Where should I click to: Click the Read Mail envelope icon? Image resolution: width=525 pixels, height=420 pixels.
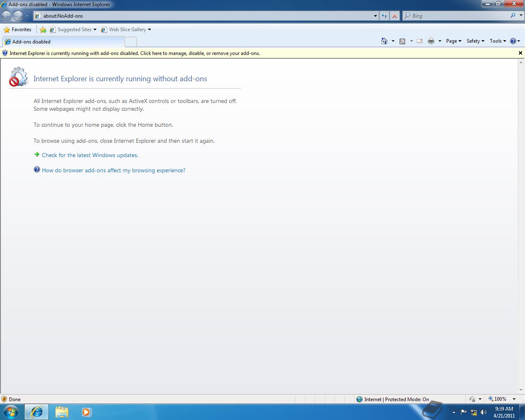[x=420, y=41]
